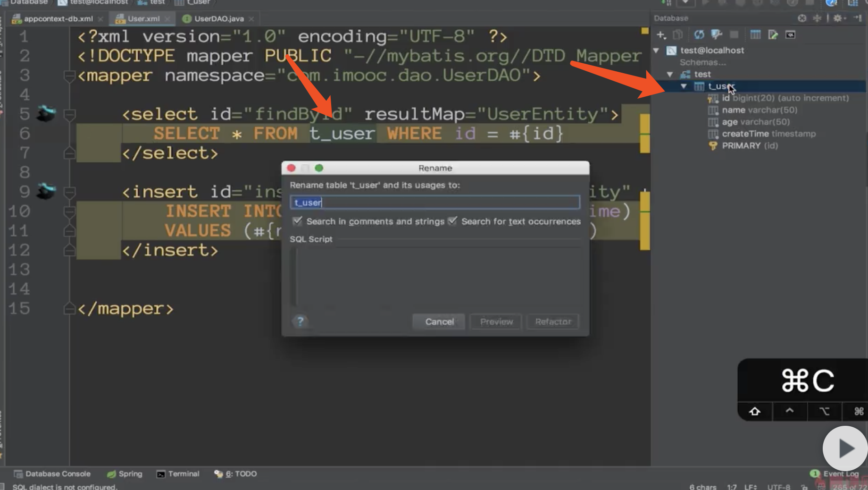Click Refactor in Rename dialog

(x=553, y=321)
